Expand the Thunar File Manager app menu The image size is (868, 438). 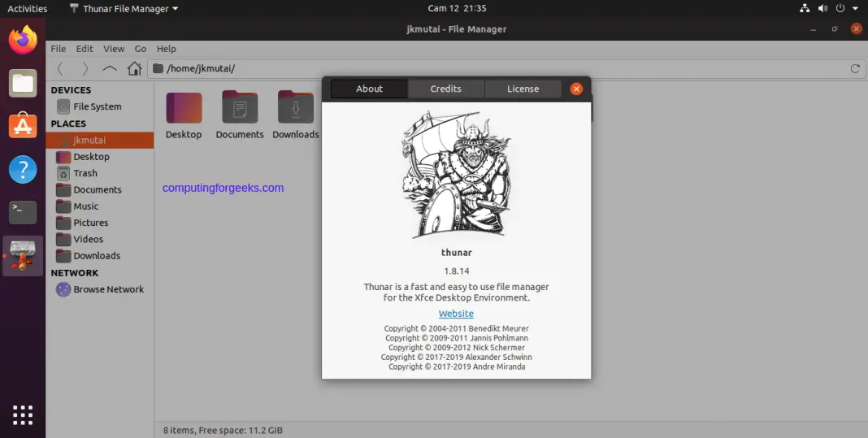pyautogui.click(x=124, y=9)
